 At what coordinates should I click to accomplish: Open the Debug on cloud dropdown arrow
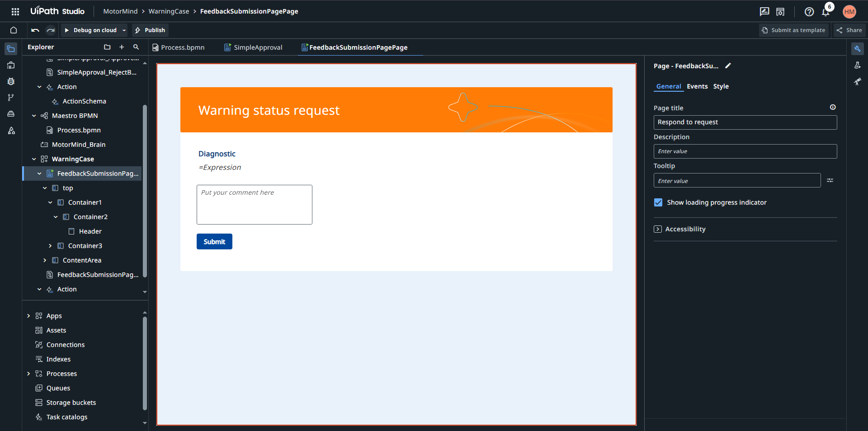click(124, 30)
